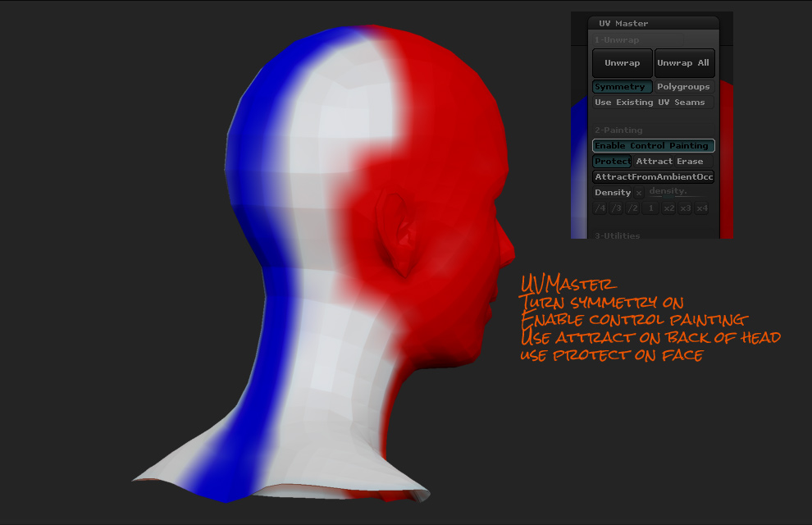Click the Unwrap button
The height and width of the screenshot is (525, 812).
[x=622, y=63]
